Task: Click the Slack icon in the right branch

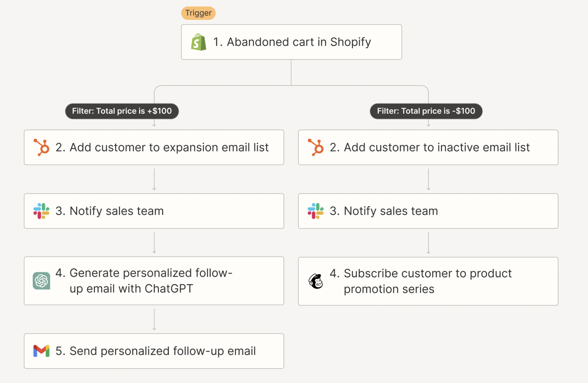Action: pos(316,211)
